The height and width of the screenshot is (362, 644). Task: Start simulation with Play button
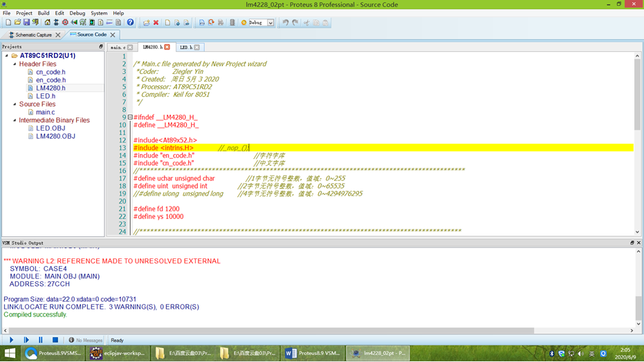pyautogui.click(x=12, y=340)
